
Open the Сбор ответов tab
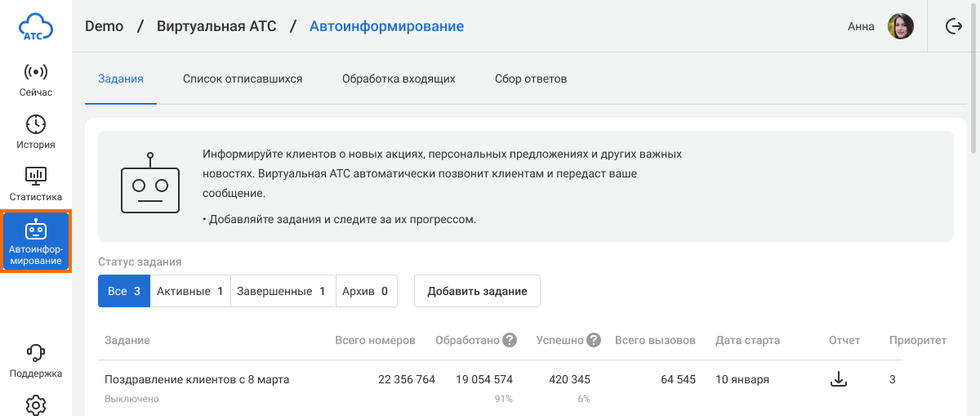tap(531, 79)
